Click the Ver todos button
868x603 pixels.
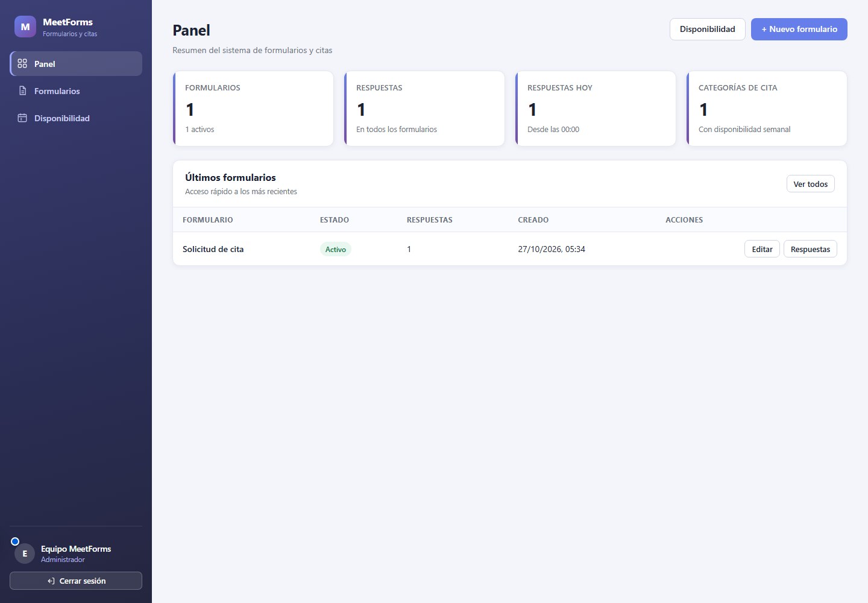[x=811, y=184]
